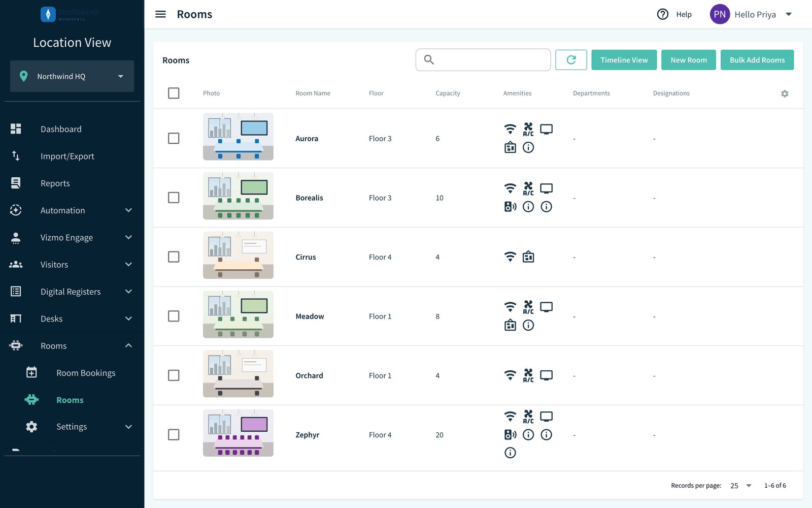The image size is (812, 508).
Task: Click the PN user avatar
Action: click(x=720, y=14)
